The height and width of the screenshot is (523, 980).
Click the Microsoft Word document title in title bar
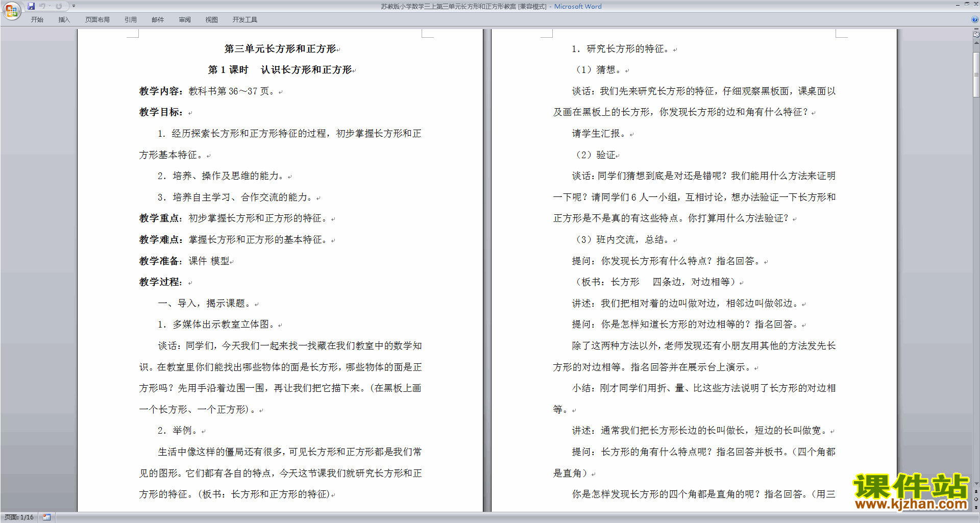[x=491, y=6]
